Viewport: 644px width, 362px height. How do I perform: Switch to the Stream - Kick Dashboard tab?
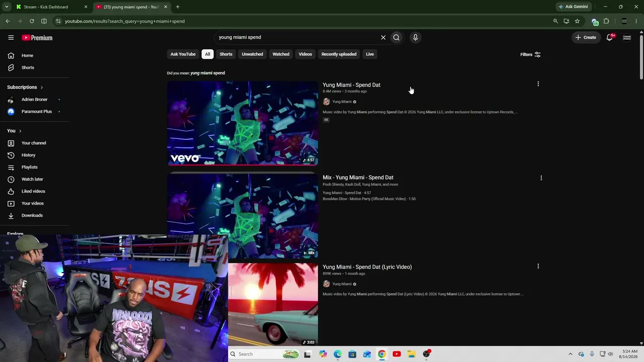[x=46, y=7]
